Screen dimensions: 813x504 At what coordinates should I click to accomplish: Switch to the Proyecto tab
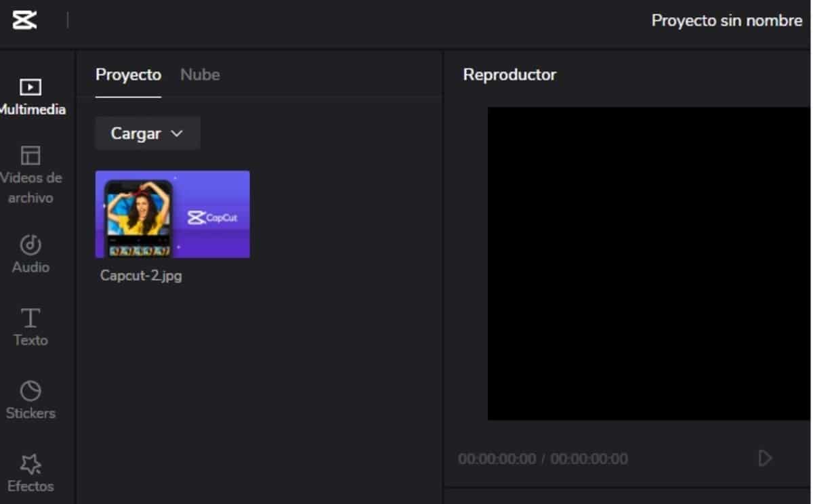pyautogui.click(x=128, y=75)
